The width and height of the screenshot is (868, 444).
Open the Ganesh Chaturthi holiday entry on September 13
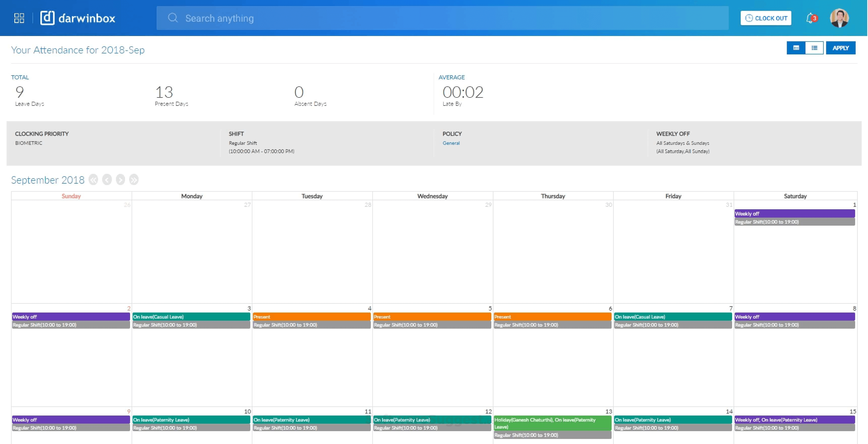pyautogui.click(x=553, y=423)
